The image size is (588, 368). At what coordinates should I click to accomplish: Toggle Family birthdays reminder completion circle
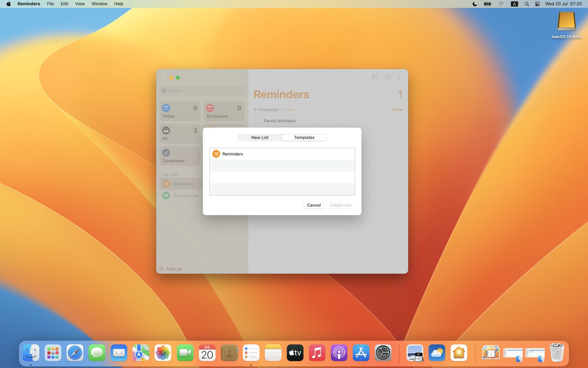pyautogui.click(x=257, y=121)
